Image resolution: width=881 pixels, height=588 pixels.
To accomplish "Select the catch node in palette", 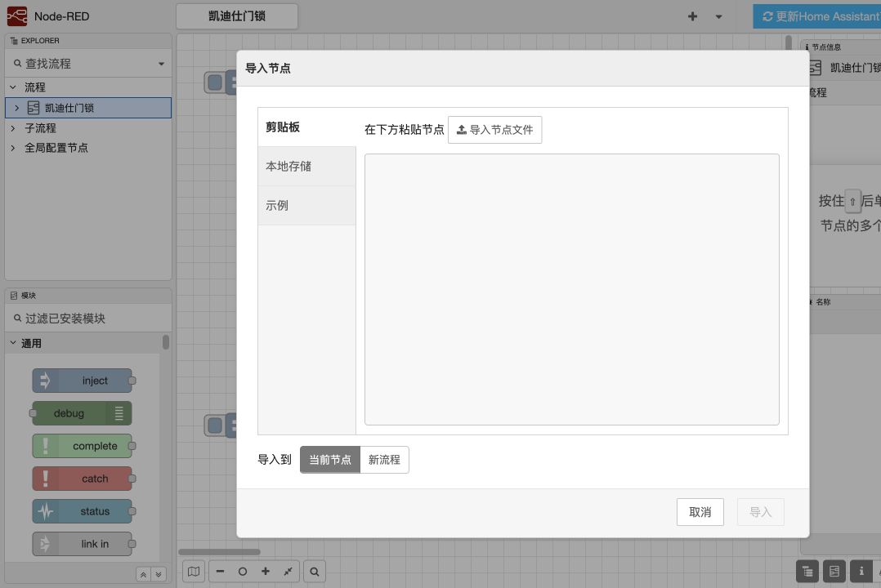I will click(83, 479).
